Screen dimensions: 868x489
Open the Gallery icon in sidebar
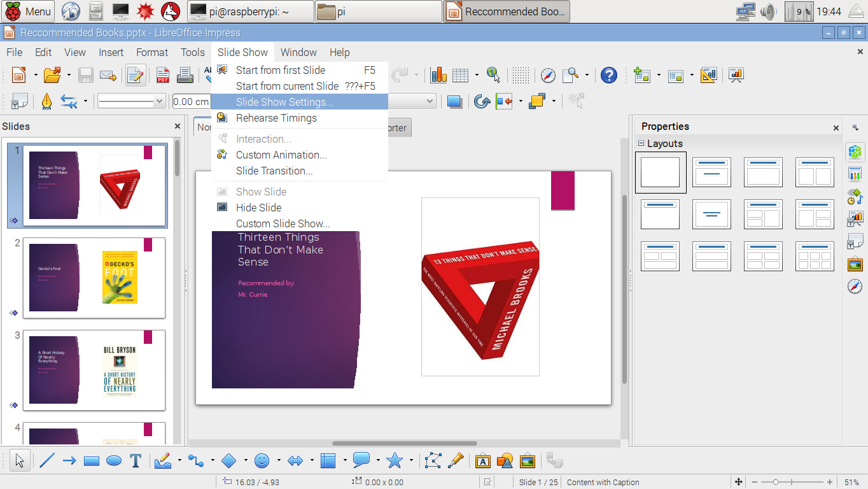coord(855,263)
